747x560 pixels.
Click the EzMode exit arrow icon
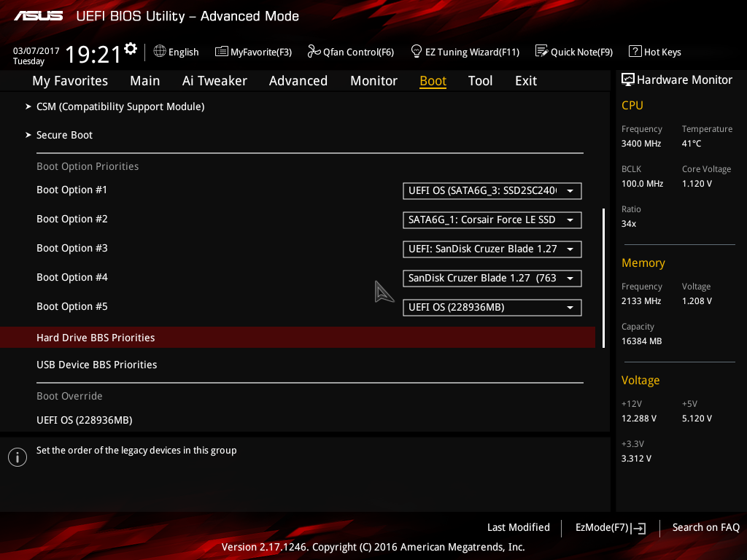click(638, 528)
